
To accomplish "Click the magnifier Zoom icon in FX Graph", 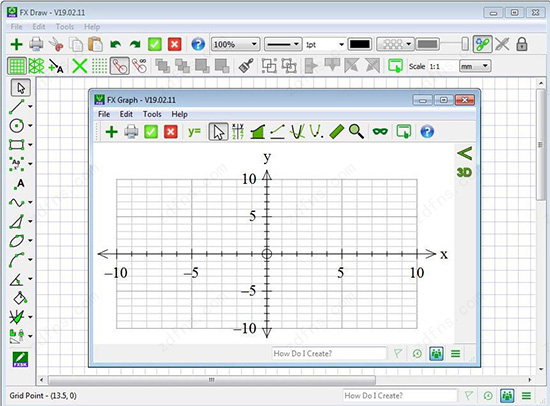I will [356, 131].
